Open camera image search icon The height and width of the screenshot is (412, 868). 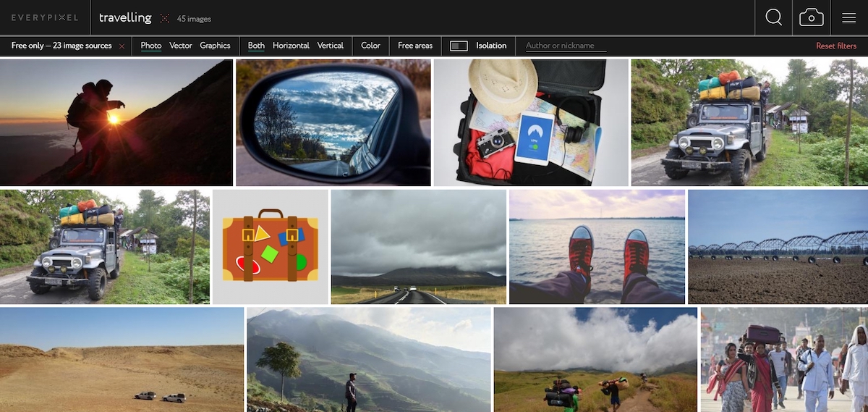[812, 17]
